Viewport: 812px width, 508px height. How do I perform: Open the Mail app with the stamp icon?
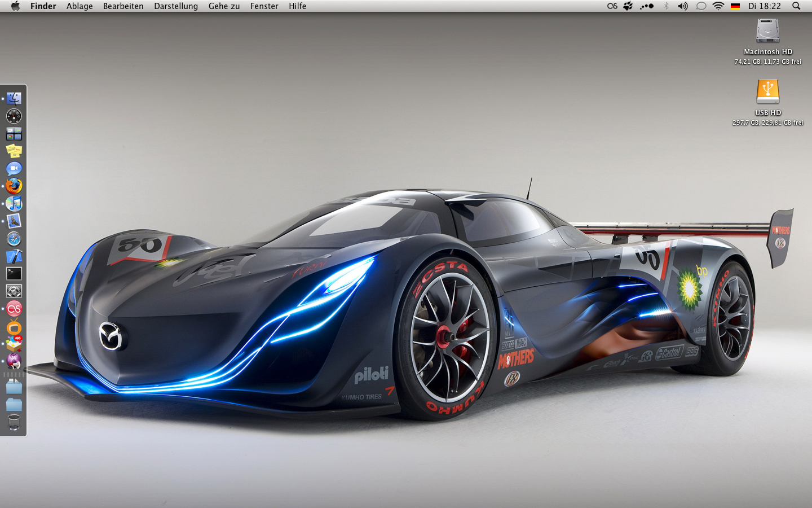click(14, 221)
